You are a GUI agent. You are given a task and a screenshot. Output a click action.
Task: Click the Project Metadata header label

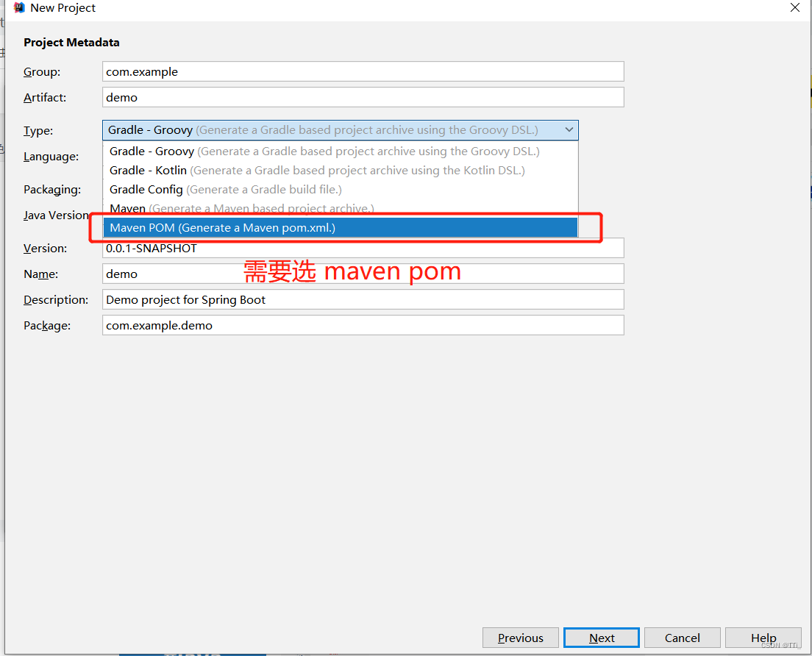pos(71,42)
